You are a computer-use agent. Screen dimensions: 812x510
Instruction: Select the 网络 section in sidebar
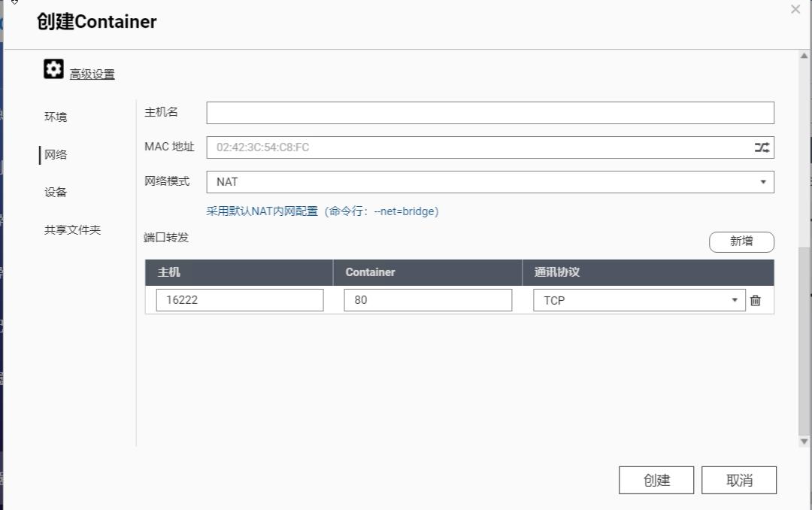click(x=55, y=153)
